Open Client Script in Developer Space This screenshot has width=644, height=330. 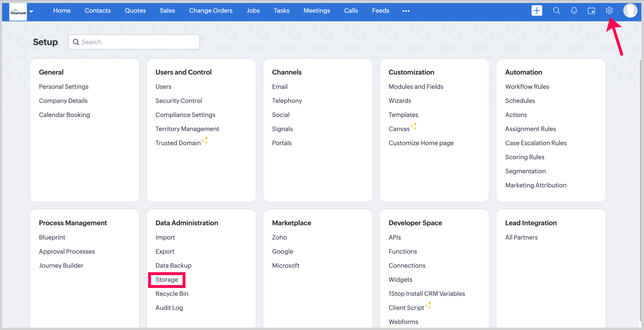[406, 308]
